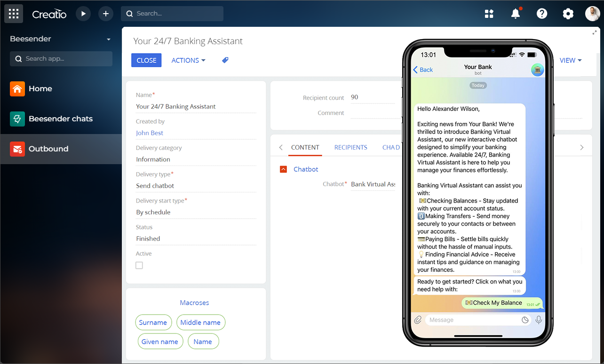This screenshot has height=364, width=604.
Task: Click the Search app field
Action: coord(61,59)
